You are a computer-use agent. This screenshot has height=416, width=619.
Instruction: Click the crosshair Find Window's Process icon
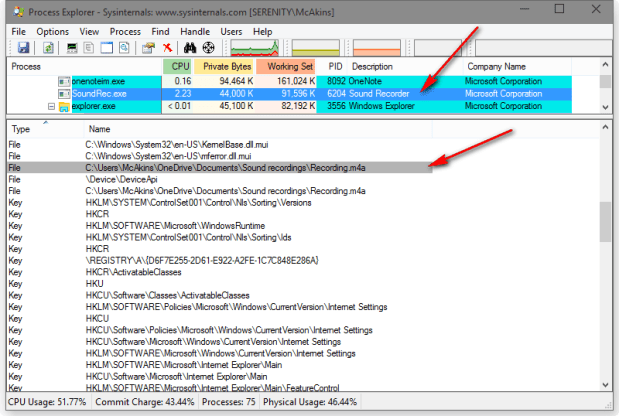[x=208, y=47]
